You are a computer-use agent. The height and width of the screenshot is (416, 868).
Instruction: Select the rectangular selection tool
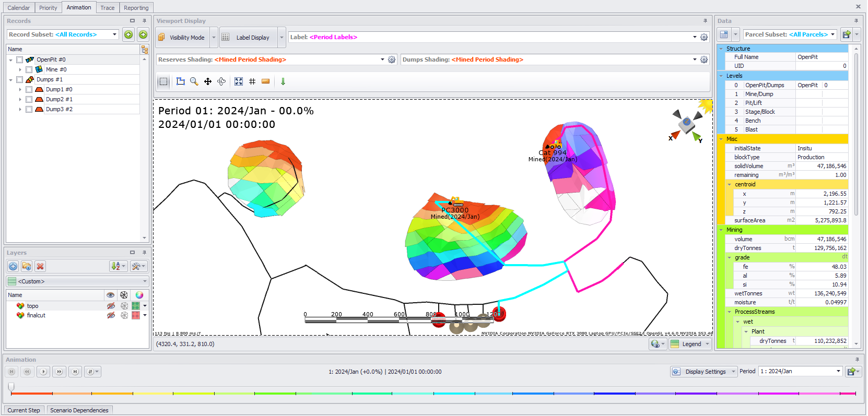point(163,81)
